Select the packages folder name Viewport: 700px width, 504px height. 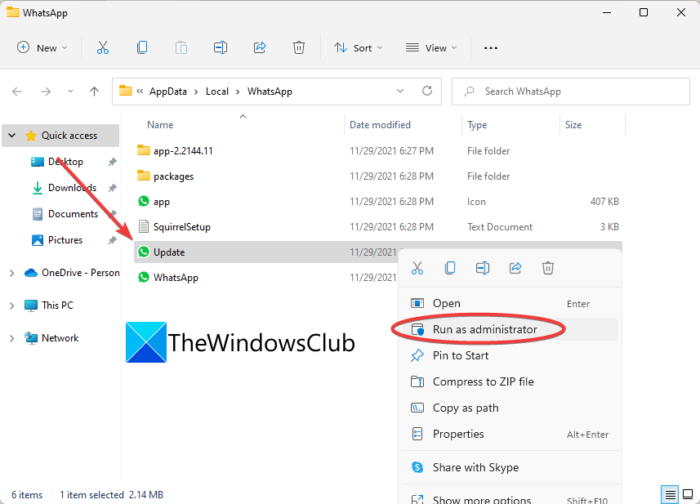[x=173, y=176]
